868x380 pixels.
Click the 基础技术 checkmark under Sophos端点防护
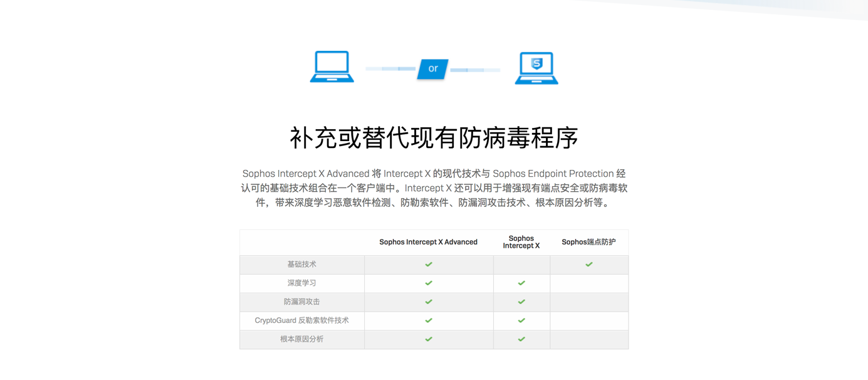(589, 265)
